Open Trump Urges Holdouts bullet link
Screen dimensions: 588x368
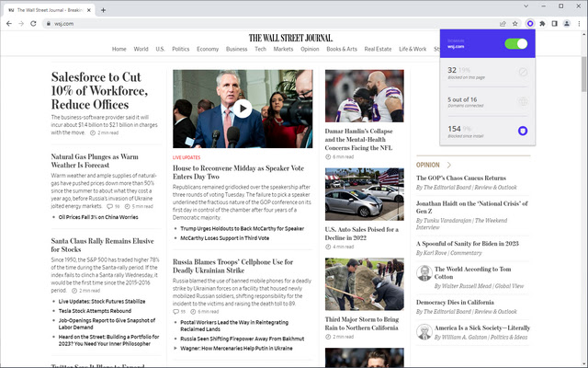pos(243,228)
